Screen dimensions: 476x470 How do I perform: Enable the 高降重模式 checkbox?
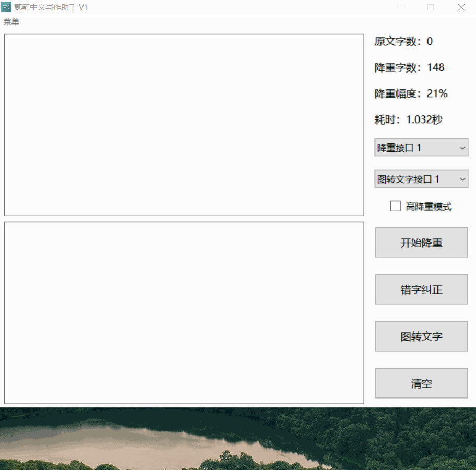(396, 206)
